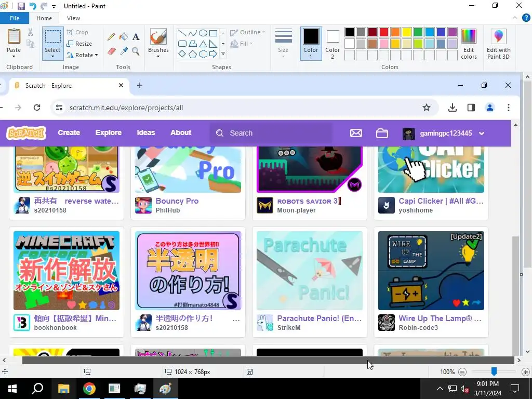Click the Save icon in title bar
Screen dimensions: 532x399
pyautogui.click(x=21, y=6)
